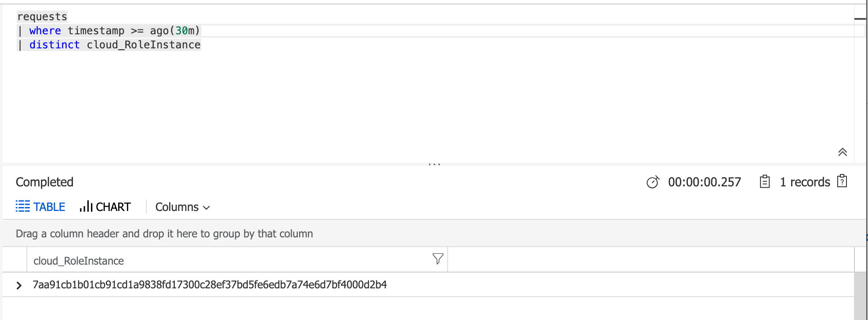The height and width of the screenshot is (320, 868).
Task: Select the cloud_RoleInstance column header
Action: pos(78,260)
